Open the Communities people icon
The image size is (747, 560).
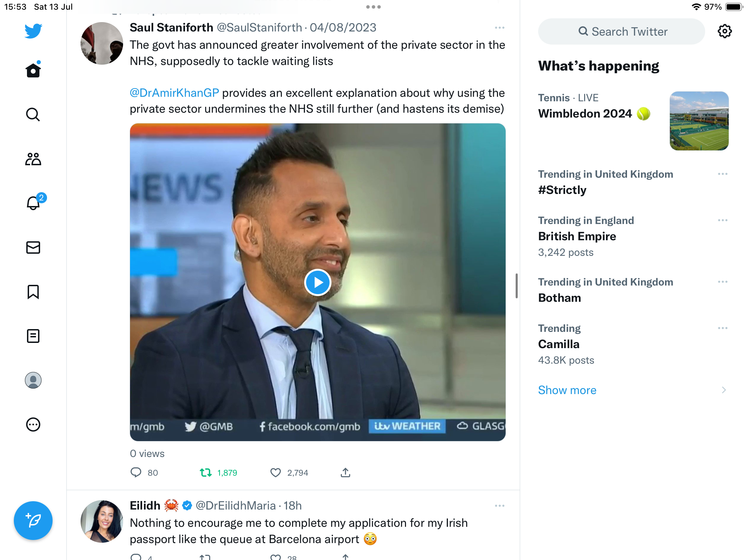[33, 159]
